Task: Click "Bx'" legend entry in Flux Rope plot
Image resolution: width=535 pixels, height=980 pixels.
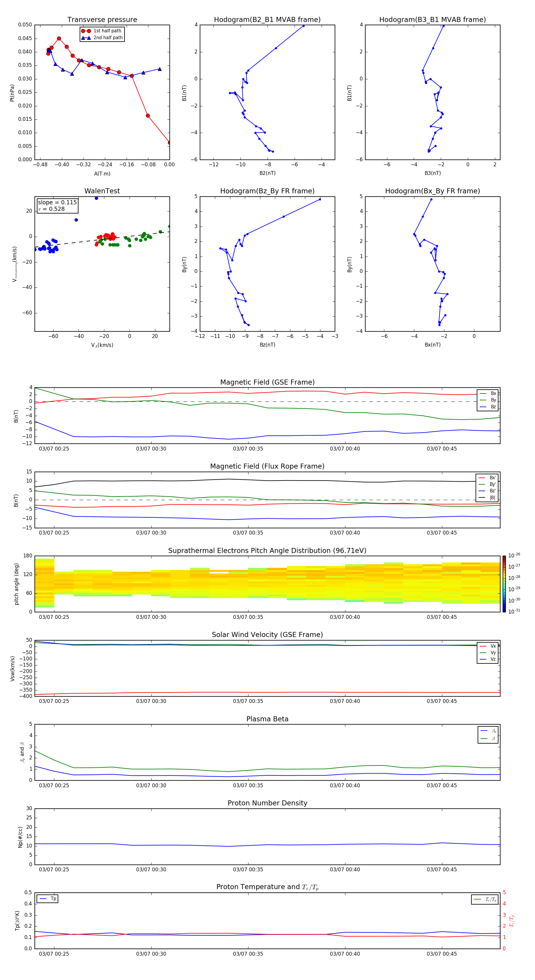Action: coord(487,478)
